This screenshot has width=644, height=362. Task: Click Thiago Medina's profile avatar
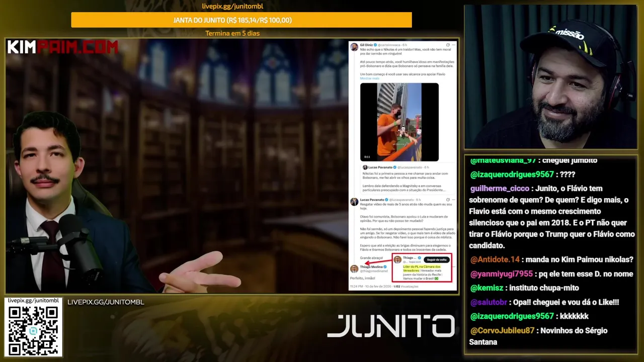[354, 268]
